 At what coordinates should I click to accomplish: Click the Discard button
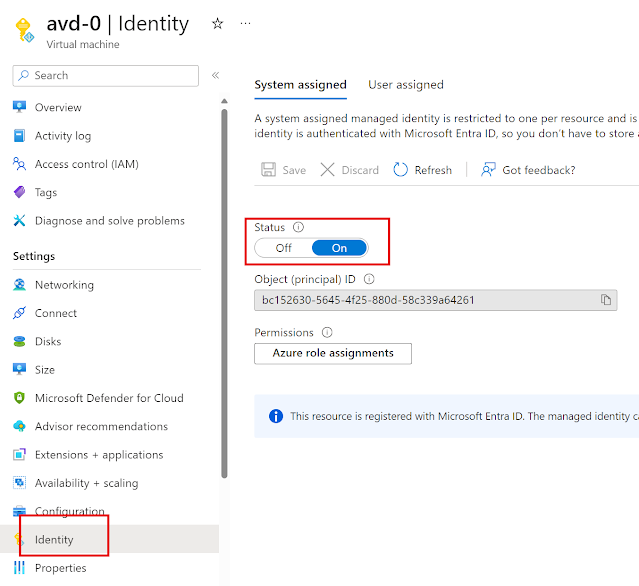350,170
